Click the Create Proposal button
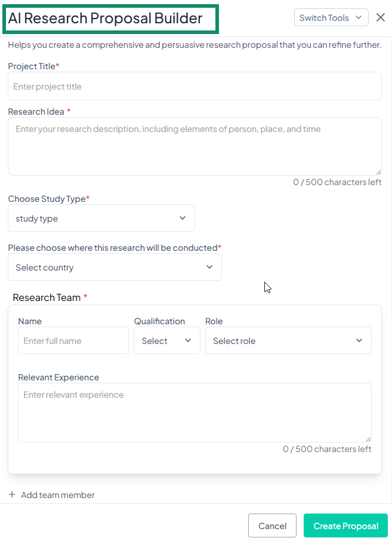Viewport: 392px width, 544px height. pyautogui.click(x=345, y=525)
